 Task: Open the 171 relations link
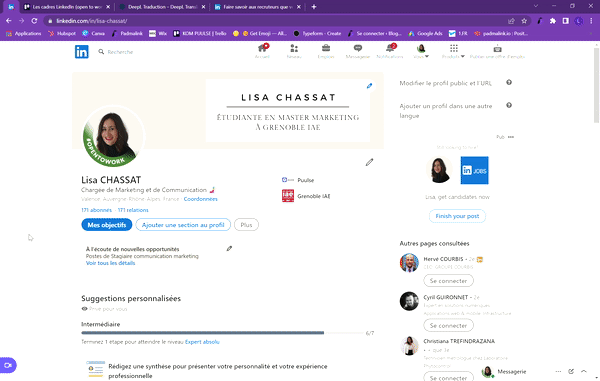coord(133,210)
